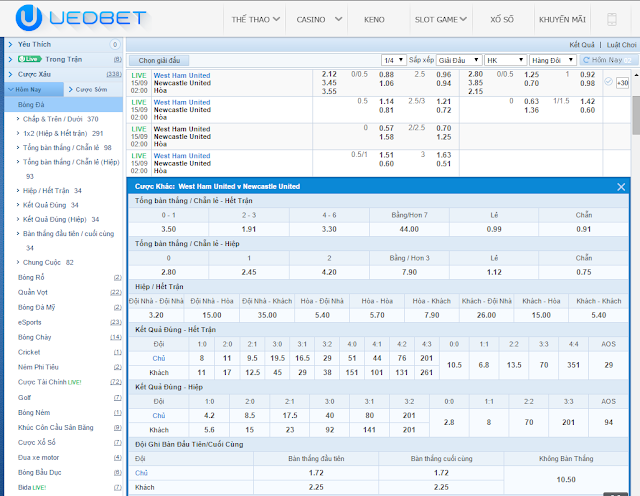
Task: Pick odds 10.5 for 0:0 full time
Action: coord(454,365)
